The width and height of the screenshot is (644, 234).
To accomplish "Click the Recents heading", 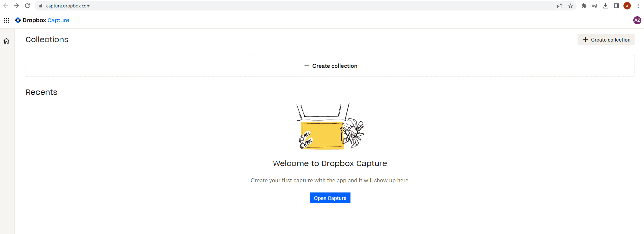I will click(41, 92).
